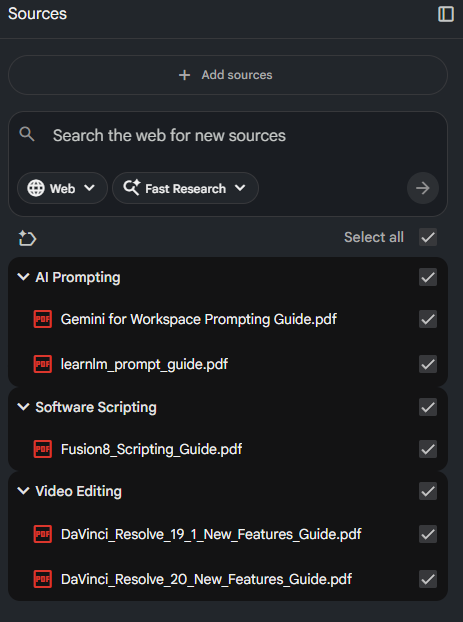Open Gemini for Workspace Prompting Guide.pdf source

tap(198, 319)
